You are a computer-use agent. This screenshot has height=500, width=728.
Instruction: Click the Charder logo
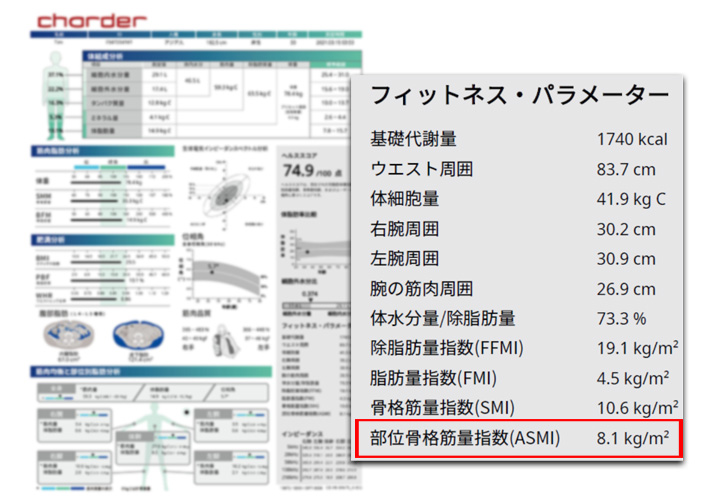pyautogui.click(x=89, y=20)
